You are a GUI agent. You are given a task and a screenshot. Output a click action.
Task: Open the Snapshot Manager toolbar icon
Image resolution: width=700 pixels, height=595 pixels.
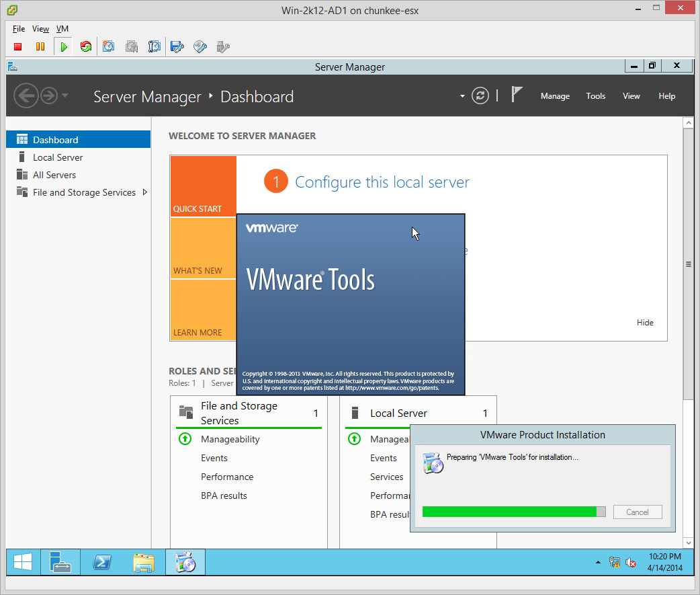pos(155,46)
